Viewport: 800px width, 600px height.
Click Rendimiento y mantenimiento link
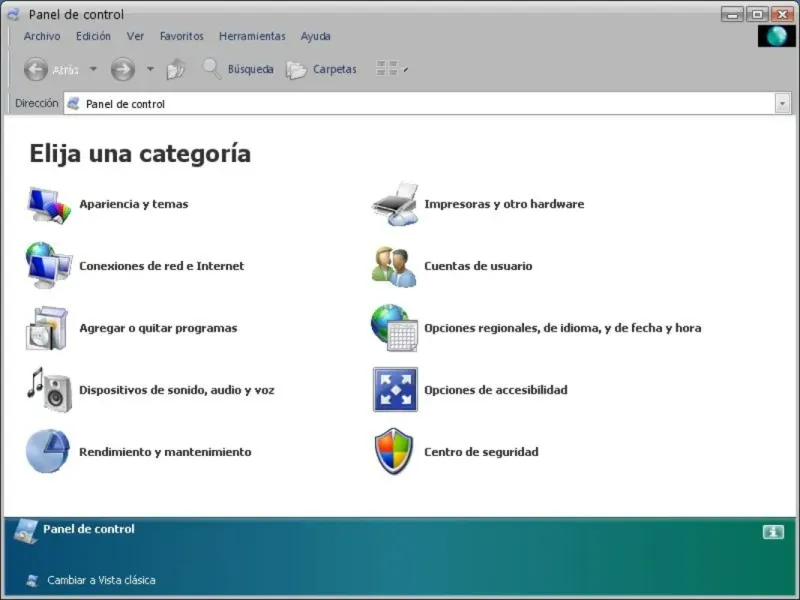[x=165, y=452]
